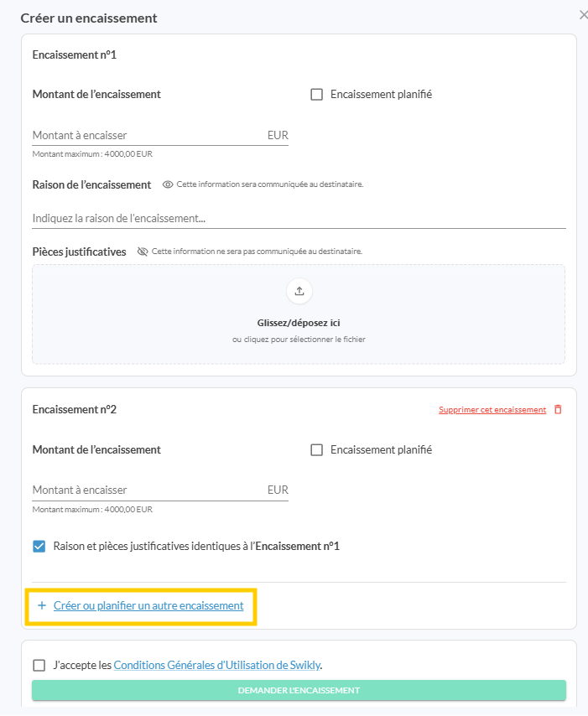
Task: Enable Encaissement planifié for Encaissement n°1
Action: click(317, 95)
